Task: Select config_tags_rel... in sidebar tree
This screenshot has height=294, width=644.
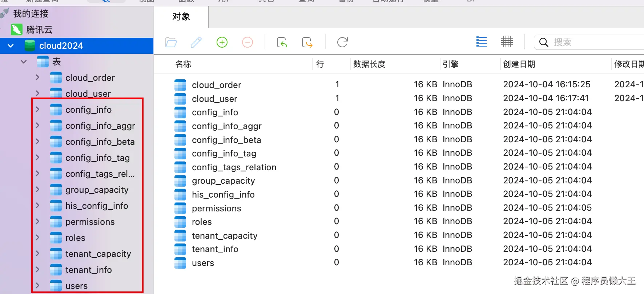Action: [x=100, y=174]
